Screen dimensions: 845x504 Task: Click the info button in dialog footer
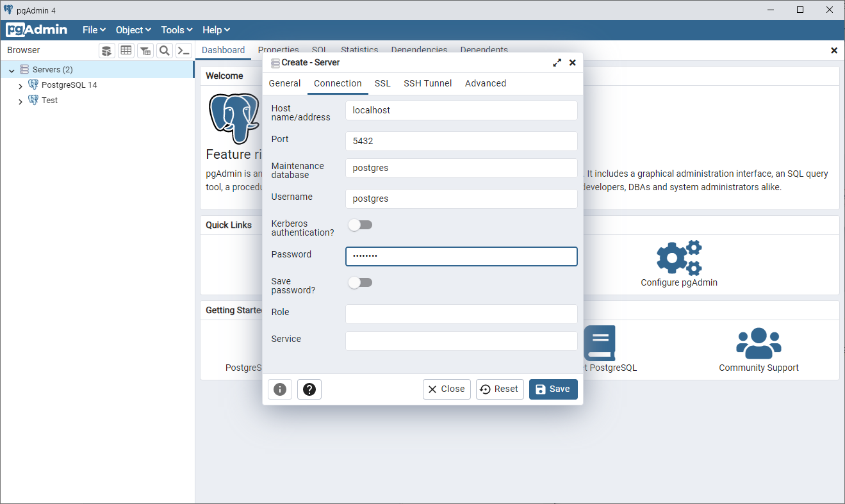click(280, 389)
